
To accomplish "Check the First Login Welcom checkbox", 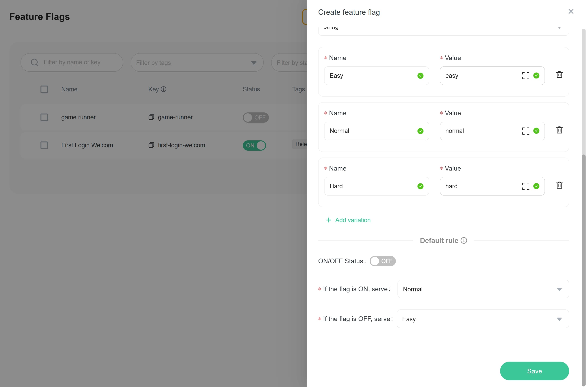I will pos(44,145).
